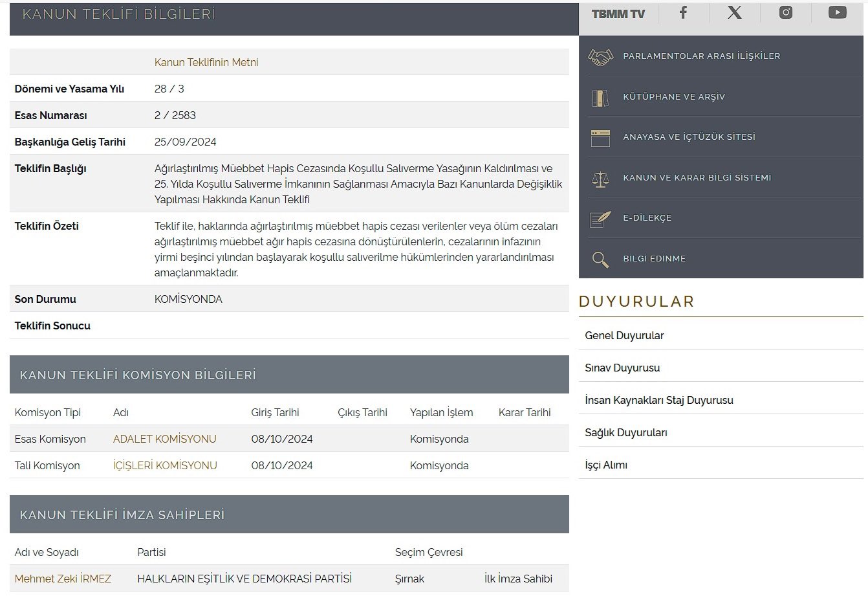This screenshot has height=598, width=868.
Task: Open Kanun Teklifinin Metni link
Action: pyautogui.click(x=206, y=62)
